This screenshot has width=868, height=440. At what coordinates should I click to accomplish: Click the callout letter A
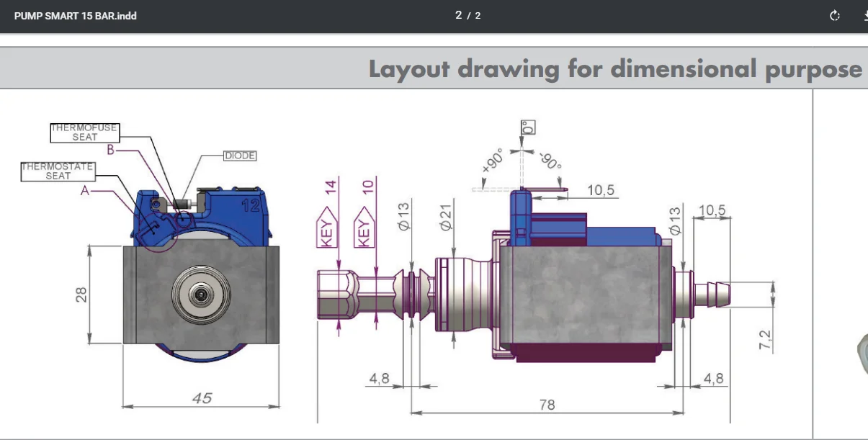[x=86, y=190]
